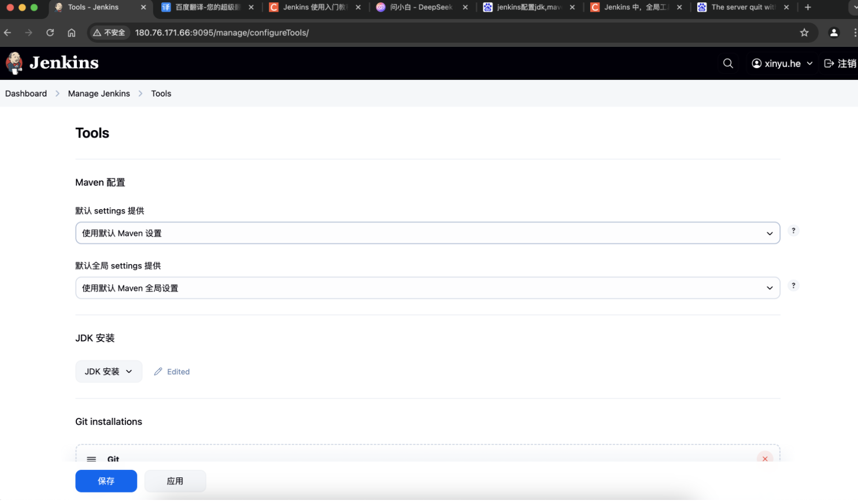Close the The server quit tab
Image resolution: width=858 pixels, height=504 pixels.
pyautogui.click(x=786, y=8)
